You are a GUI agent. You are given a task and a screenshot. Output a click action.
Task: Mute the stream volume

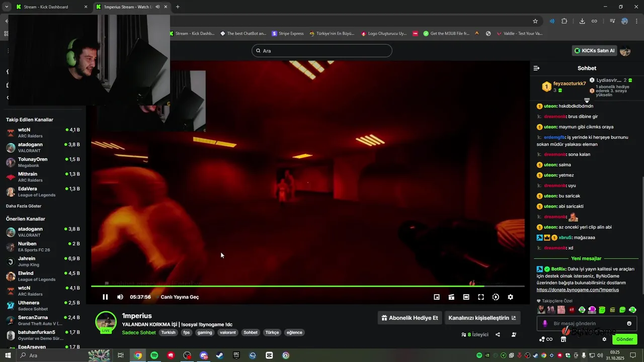pos(120,297)
